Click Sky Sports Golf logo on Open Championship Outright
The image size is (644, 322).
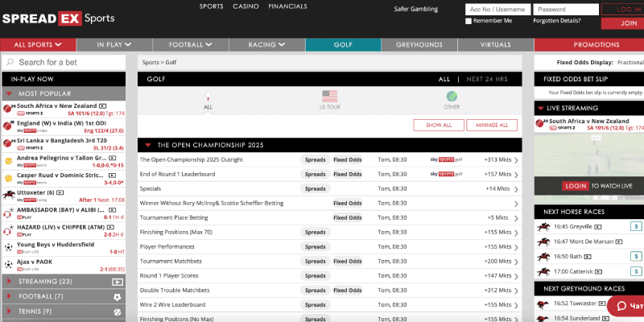click(x=446, y=159)
